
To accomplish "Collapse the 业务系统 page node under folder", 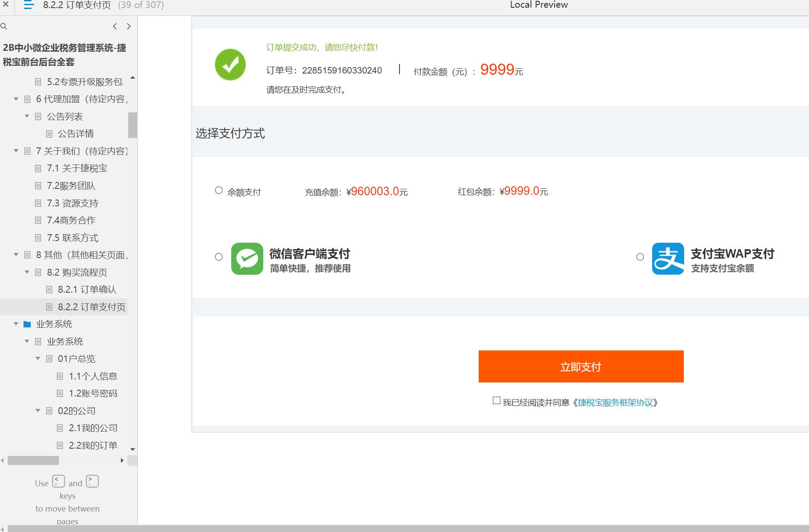I will (x=27, y=341).
